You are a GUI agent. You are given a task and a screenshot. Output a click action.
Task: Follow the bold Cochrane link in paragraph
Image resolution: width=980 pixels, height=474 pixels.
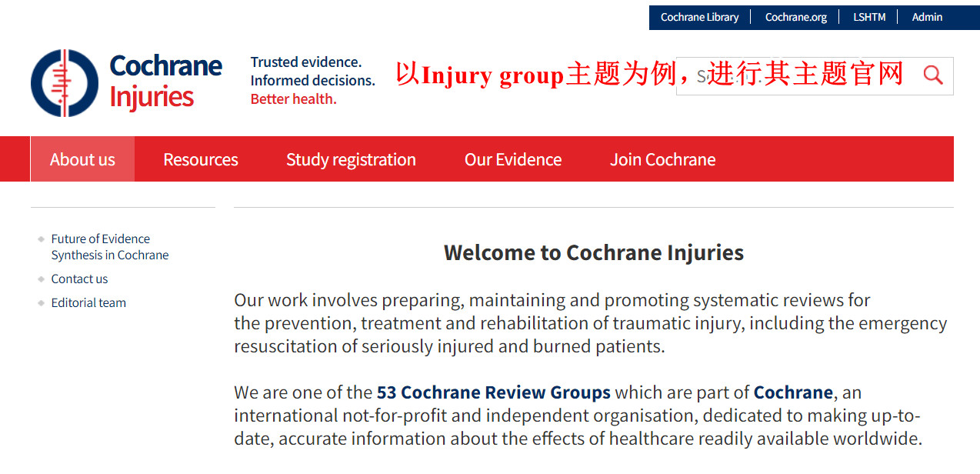point(793,392)
